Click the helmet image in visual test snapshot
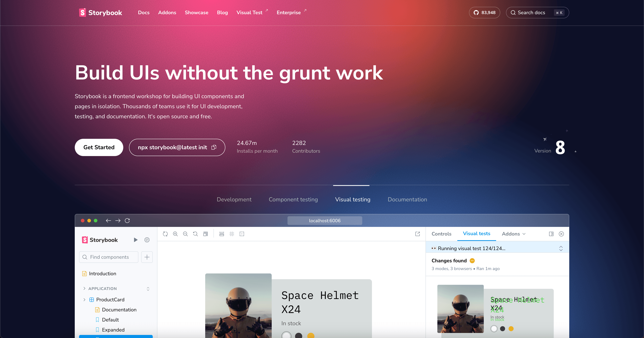The height and width of the screenshot is (338, 644). point(461,309)
